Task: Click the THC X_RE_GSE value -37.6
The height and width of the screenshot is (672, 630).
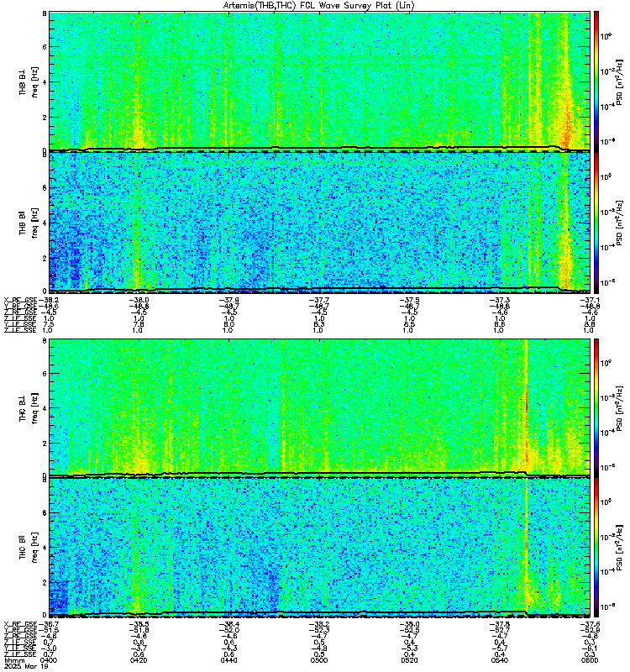Action: 591,624
